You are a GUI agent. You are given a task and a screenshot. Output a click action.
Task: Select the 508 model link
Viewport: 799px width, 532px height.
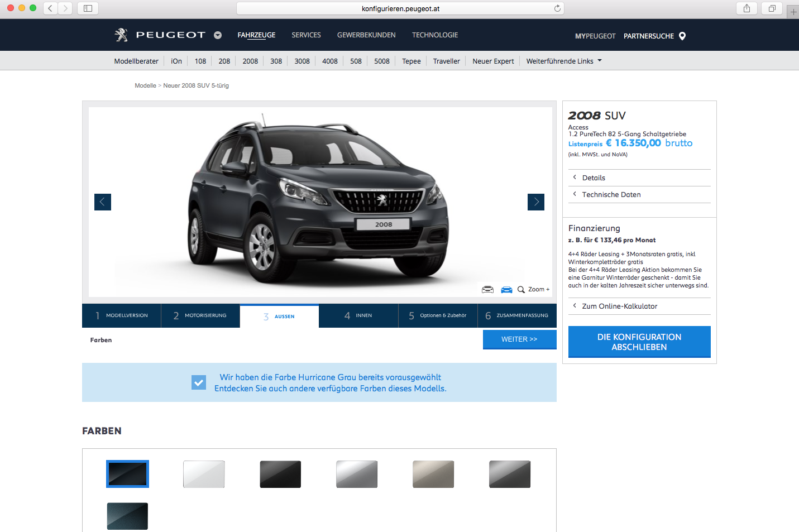[356, 61]
